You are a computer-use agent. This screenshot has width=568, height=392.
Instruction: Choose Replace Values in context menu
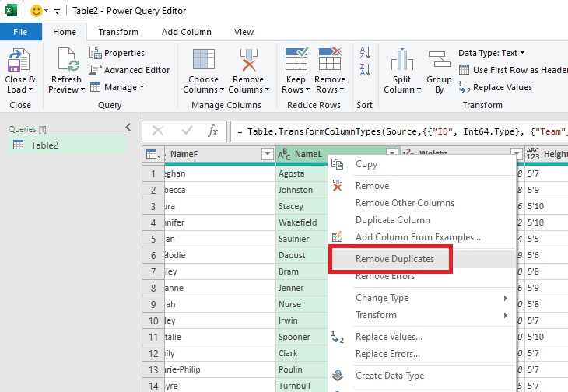click(422, 337)
